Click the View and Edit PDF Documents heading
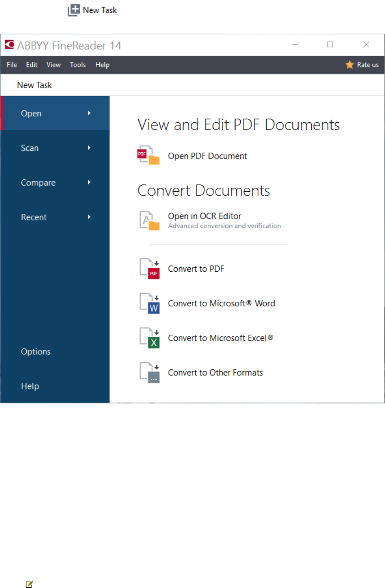385x588 pixels. coord(239,124)
